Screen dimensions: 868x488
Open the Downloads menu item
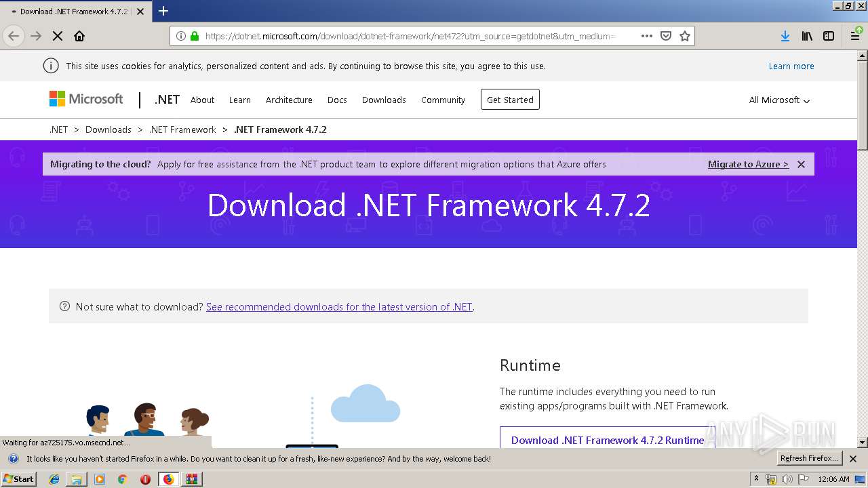coord(384,100)
